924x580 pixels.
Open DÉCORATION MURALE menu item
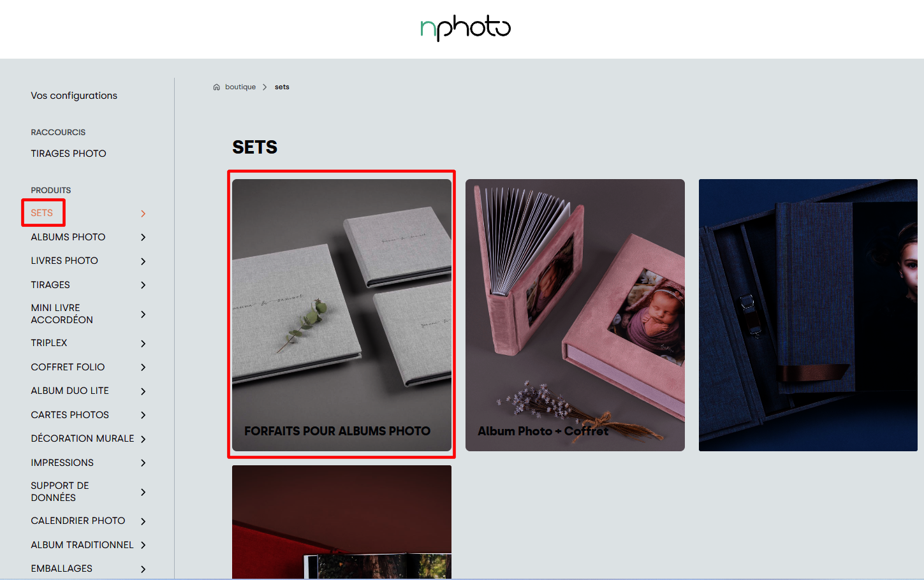pyautogui.click(x=82, y=439)
